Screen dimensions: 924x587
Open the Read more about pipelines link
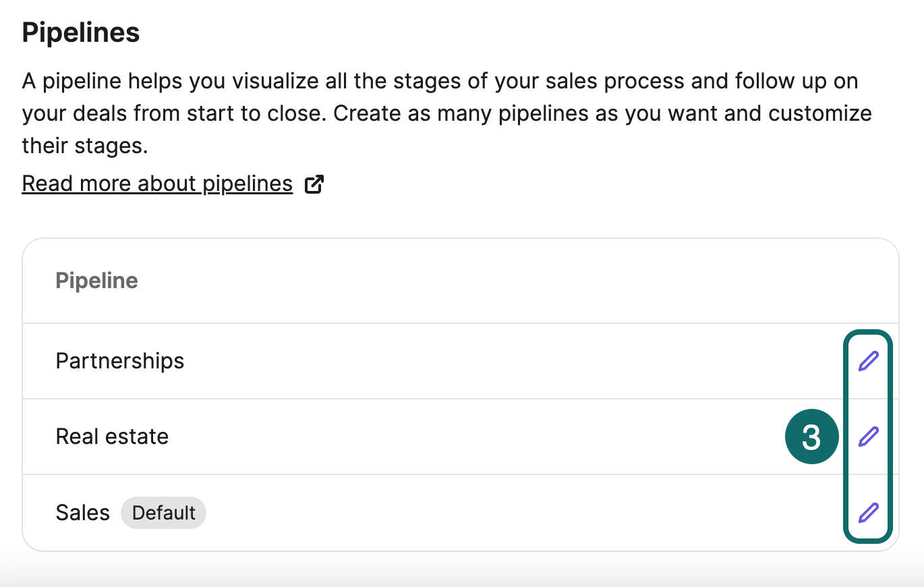pos(157,183)
